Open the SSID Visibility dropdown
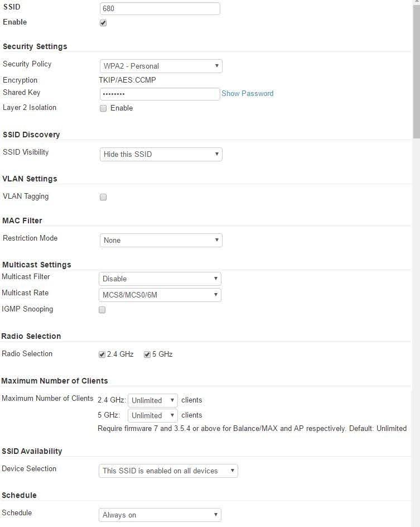This screenshot has height=527, width=420. pyautogui.click(x=161, y=154)
